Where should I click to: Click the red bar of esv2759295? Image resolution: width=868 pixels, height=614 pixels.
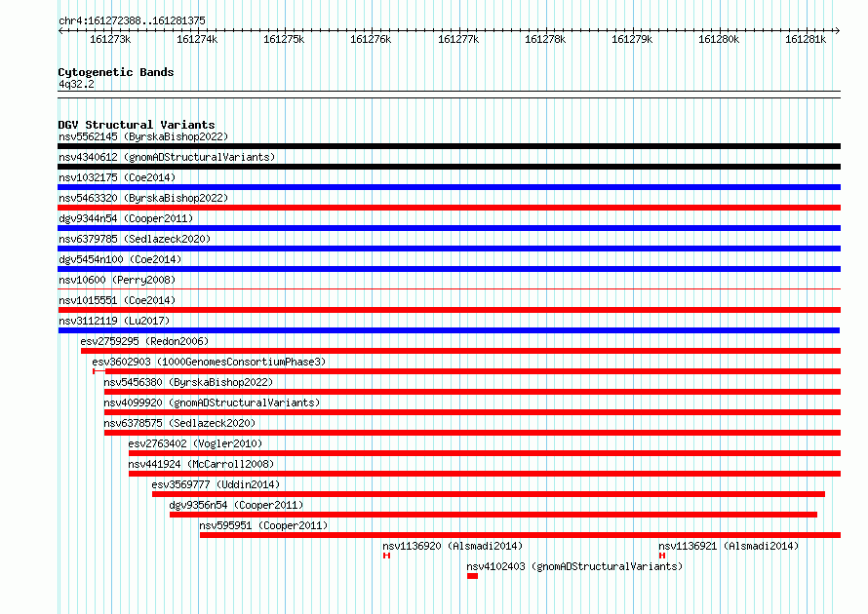point(460,351)
